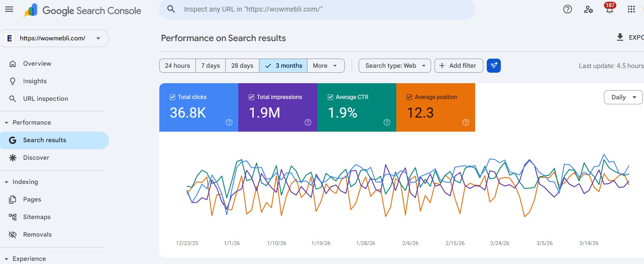Click help icon on Total impressions card
The height and width of the screenshot is (264, 644).
(308, 122)
